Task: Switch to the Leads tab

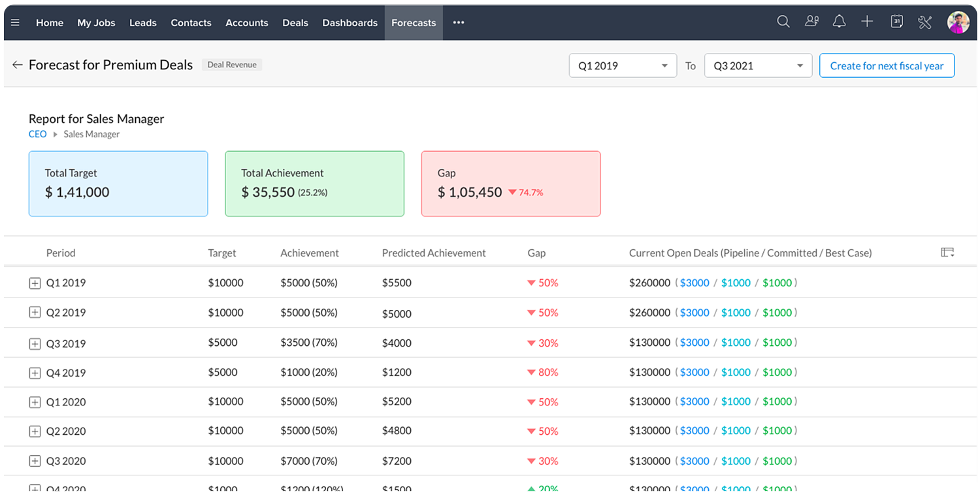Action: pos(143,22)
